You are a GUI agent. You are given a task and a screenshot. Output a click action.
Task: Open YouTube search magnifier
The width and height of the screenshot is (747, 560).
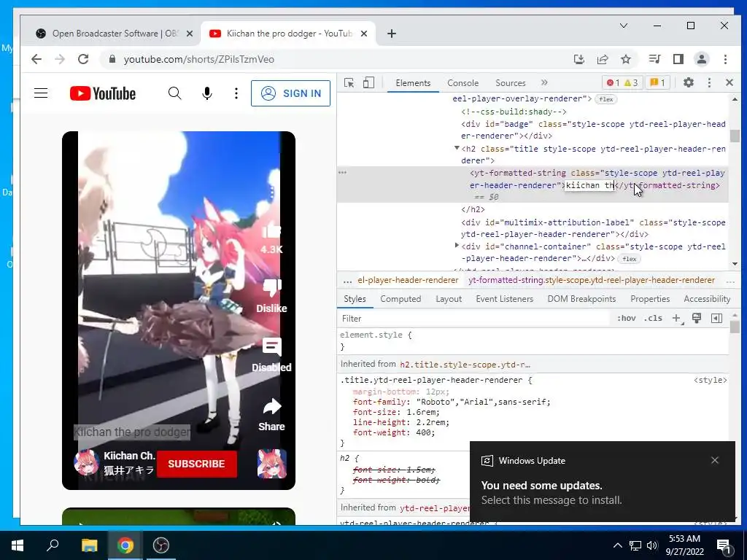175,93
